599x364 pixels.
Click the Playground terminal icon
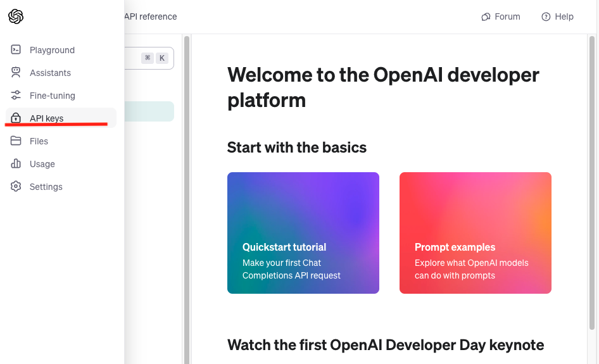point(16,49)
